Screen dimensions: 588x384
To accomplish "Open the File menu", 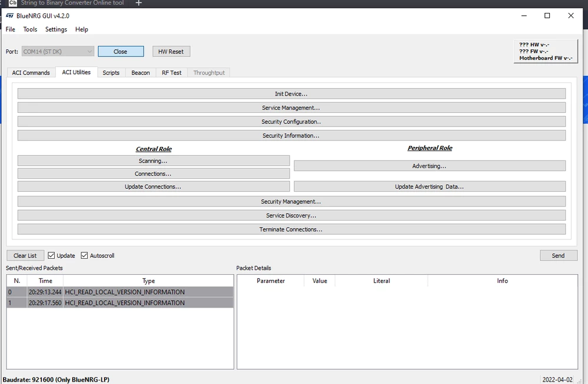I will 11,29.
